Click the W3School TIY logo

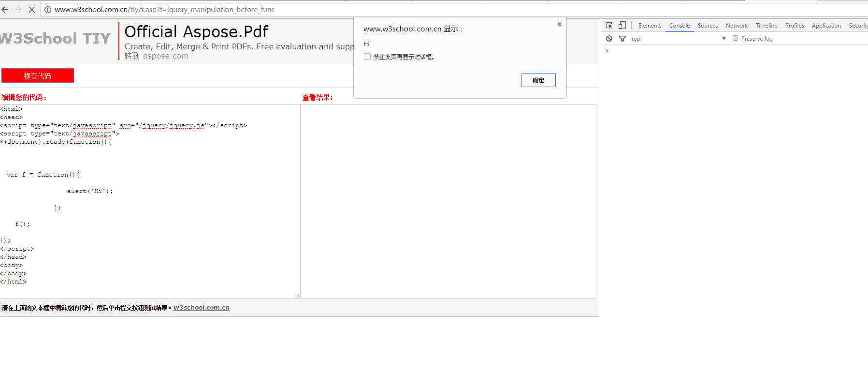coord(55,38)
